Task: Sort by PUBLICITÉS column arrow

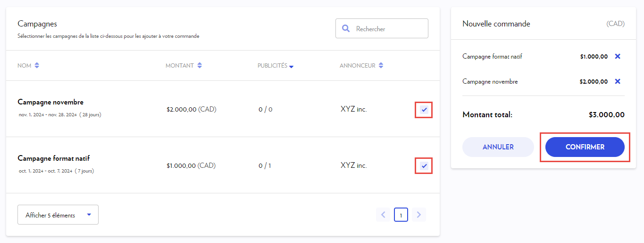Action: [x=291, y=67]
